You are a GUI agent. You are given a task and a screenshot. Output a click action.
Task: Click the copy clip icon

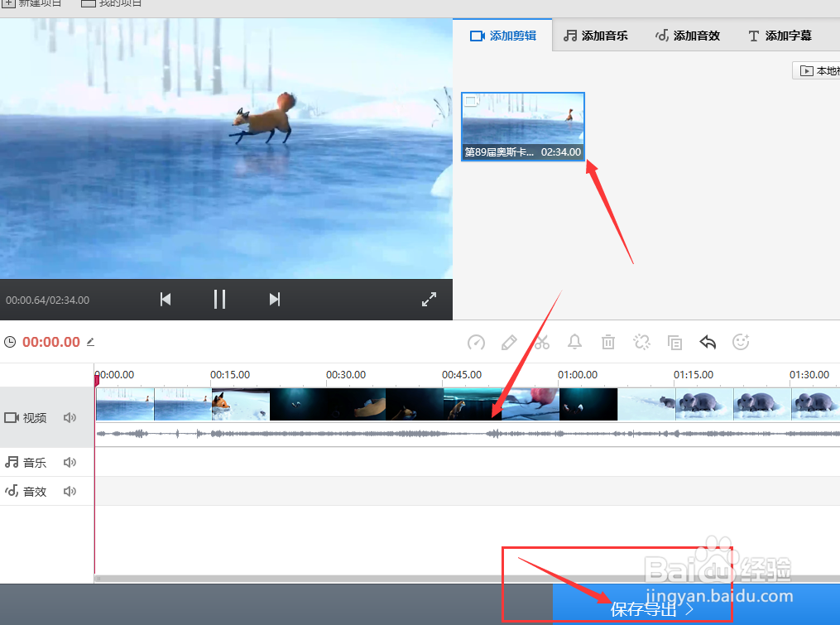(x=674, y=342)
